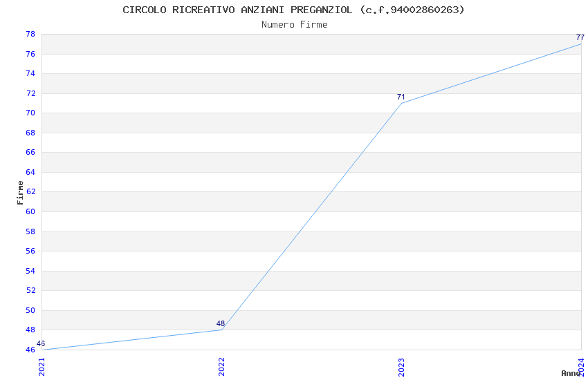Click the chart title CIRCOLO RICREATIVO ANZIANI PREGANZIOL
Screen dimensions: 588x380
(x=293, y=10)
